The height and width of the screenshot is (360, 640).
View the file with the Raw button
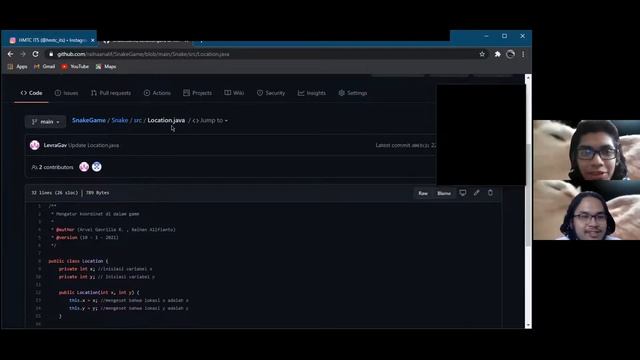(423, 193)
